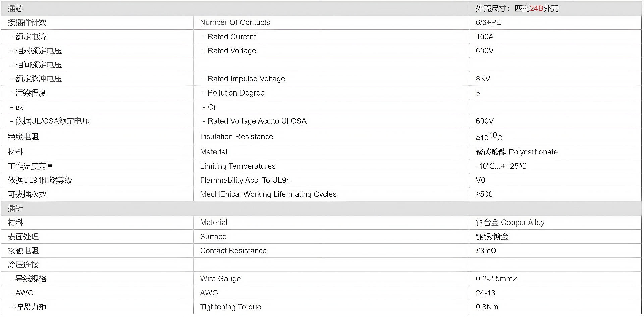The image size is (644, 317).
Task: Click the '- 拧紧力矩' row label
Action: tap(28, 307)
